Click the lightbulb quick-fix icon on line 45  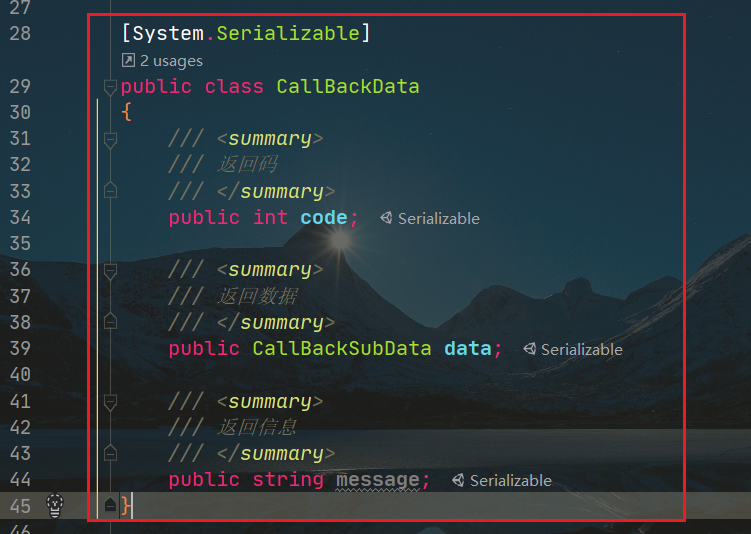point(55,506)
